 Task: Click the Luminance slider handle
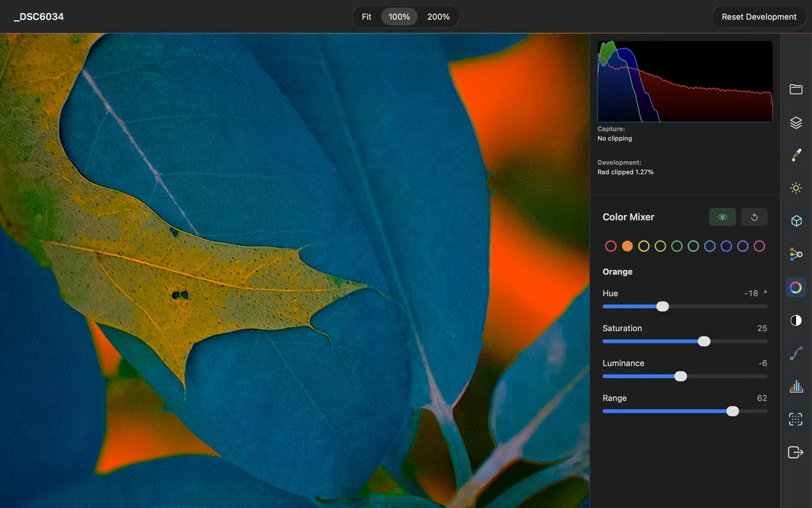click(x=681, y=376)
